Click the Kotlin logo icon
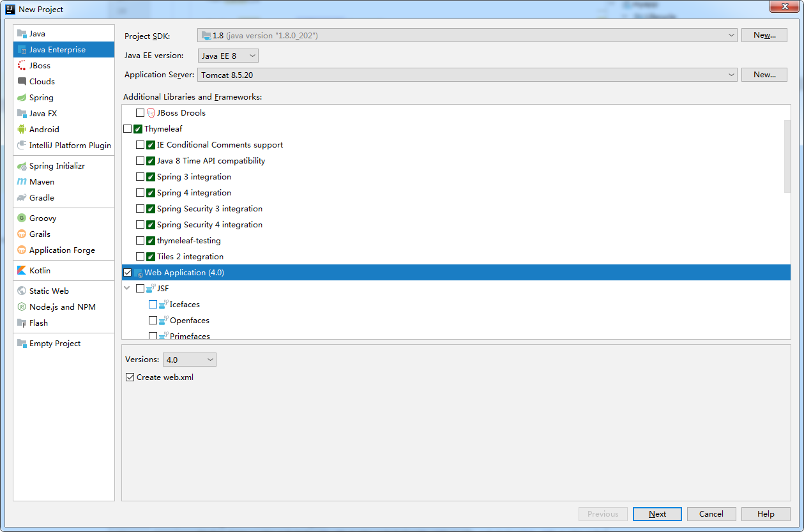The image size is (804, 532). click(x=22, y=270)
